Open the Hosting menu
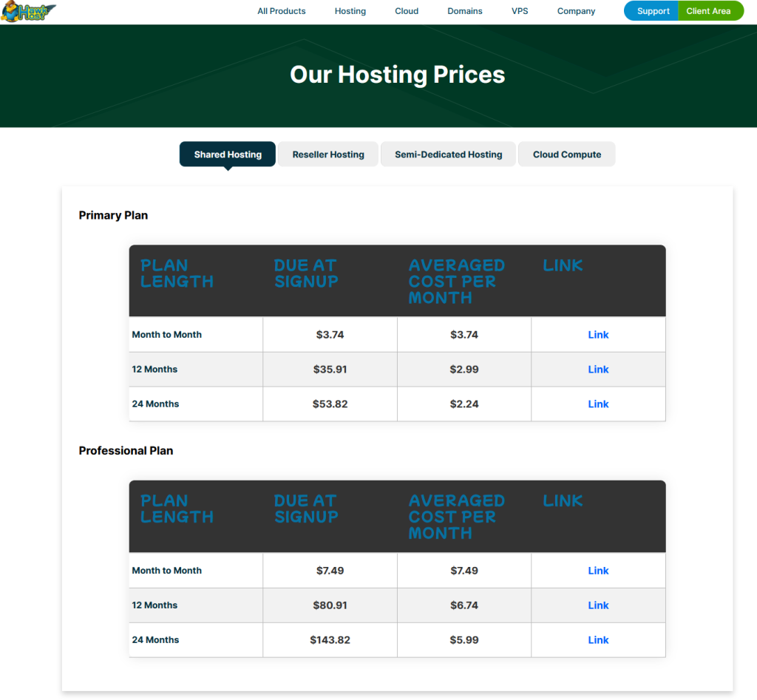The width and height of the screenshot is (757, 700). coord(350,11)
